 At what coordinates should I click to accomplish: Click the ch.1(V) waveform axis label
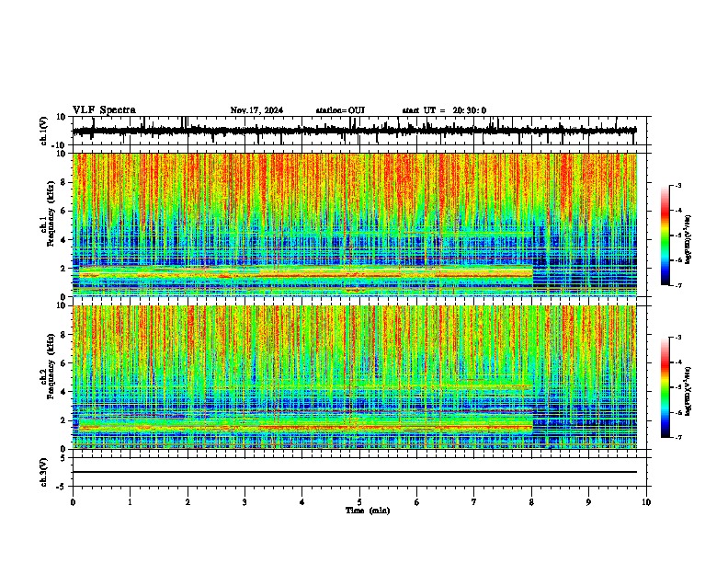pyautogui.click(x=44, y=131)
